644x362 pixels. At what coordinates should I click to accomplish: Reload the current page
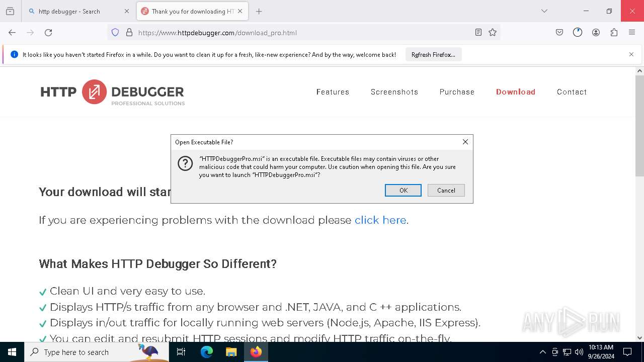click(48, 33)
